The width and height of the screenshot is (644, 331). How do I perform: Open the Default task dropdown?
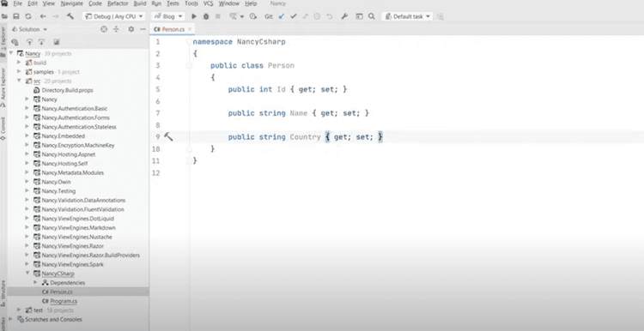coord(407,17)
